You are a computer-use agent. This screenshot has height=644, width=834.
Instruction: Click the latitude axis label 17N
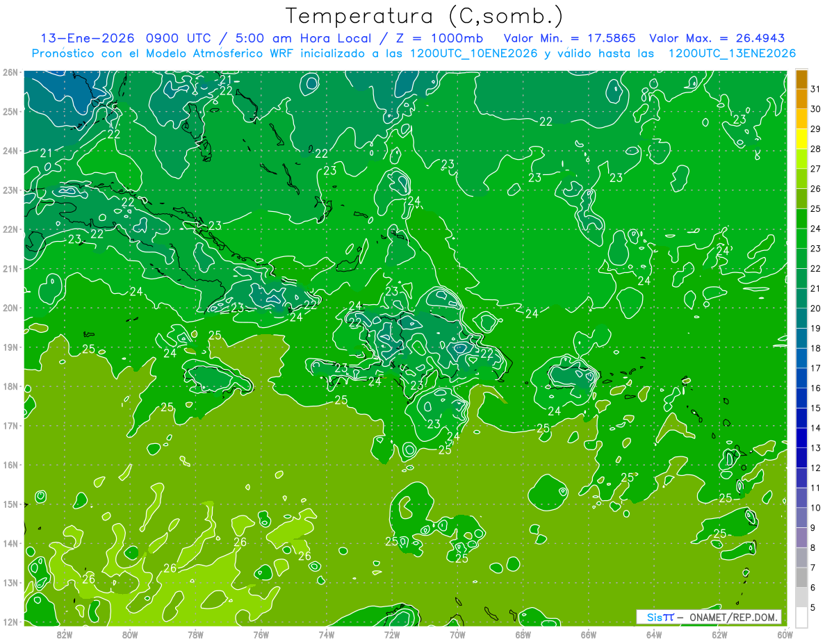tap(10, 425)
